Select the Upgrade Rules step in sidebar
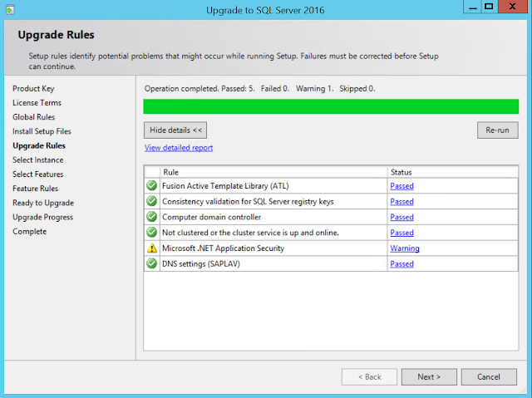The image size is (532, 398). click(x=39, y=145)
